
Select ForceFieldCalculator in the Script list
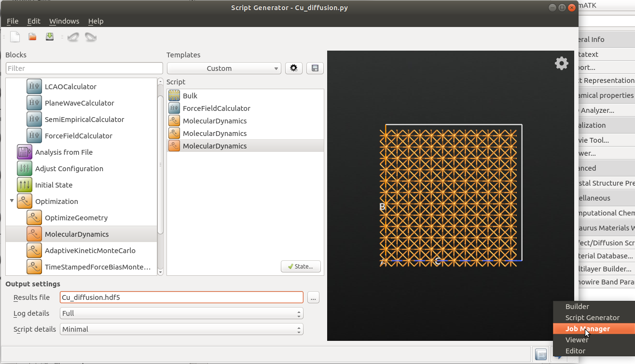(x=245, y=108)
